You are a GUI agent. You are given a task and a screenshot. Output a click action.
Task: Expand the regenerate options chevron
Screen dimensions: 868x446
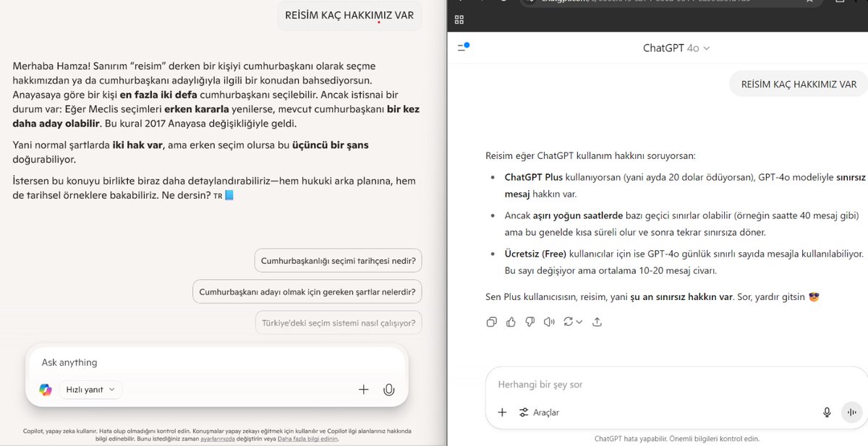(579, 322)
